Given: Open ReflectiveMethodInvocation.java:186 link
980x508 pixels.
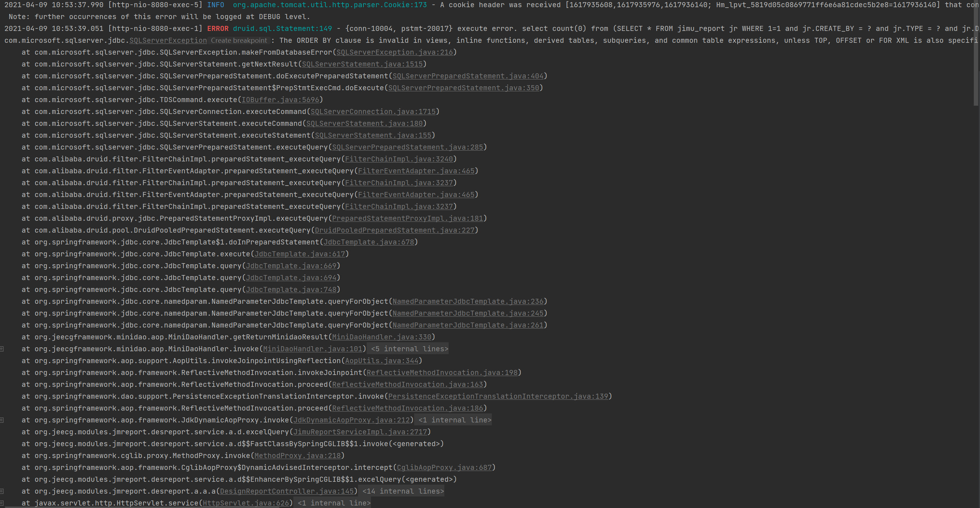Looking at the screenshot, I should (x=407, y=408).
